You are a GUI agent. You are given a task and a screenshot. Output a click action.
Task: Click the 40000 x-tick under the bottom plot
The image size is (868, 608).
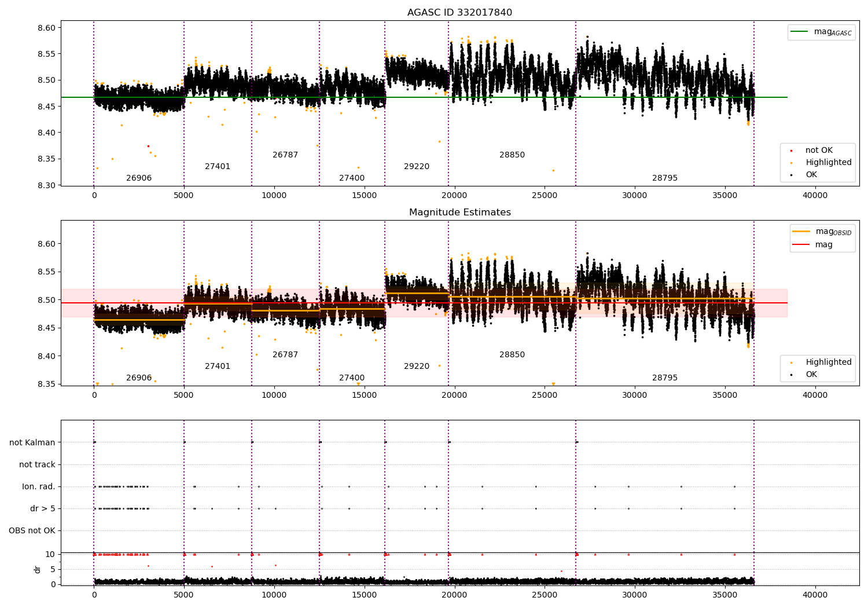(815, 596)
